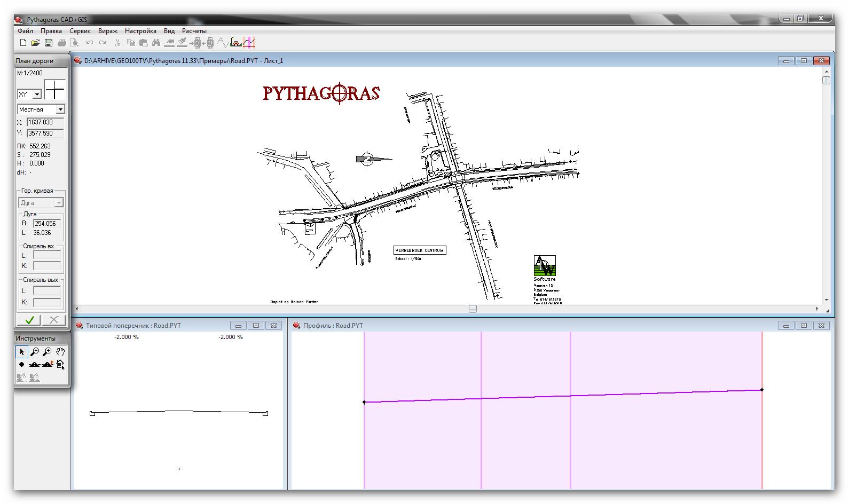Create a new document via toolbar
The width and height of the screenshot is (849, 504).
pyautogui.click(x=23, y=43)
